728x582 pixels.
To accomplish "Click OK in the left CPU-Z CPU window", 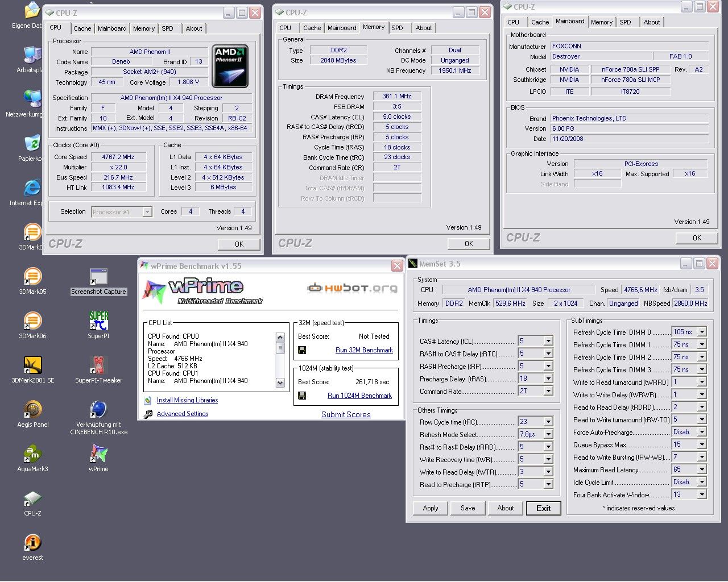I will [x=239, y=244].
